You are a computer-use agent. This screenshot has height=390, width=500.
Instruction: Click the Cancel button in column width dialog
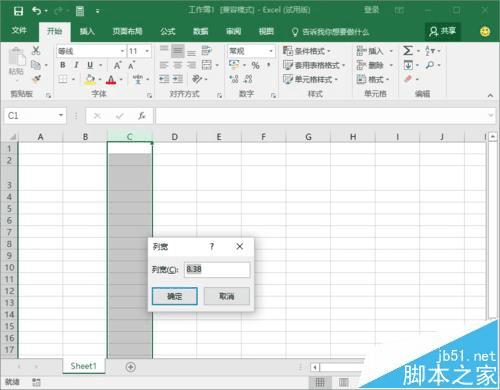click(x=227, y=296)
